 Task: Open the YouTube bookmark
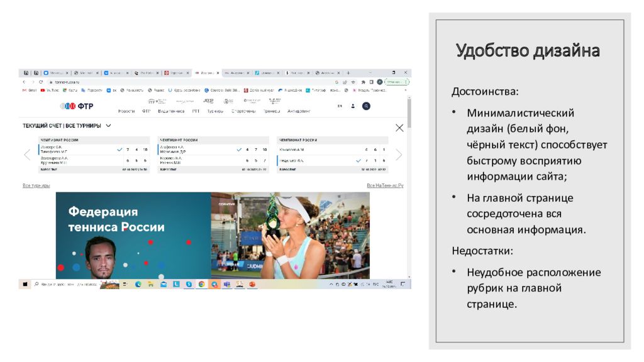point(50,90)
